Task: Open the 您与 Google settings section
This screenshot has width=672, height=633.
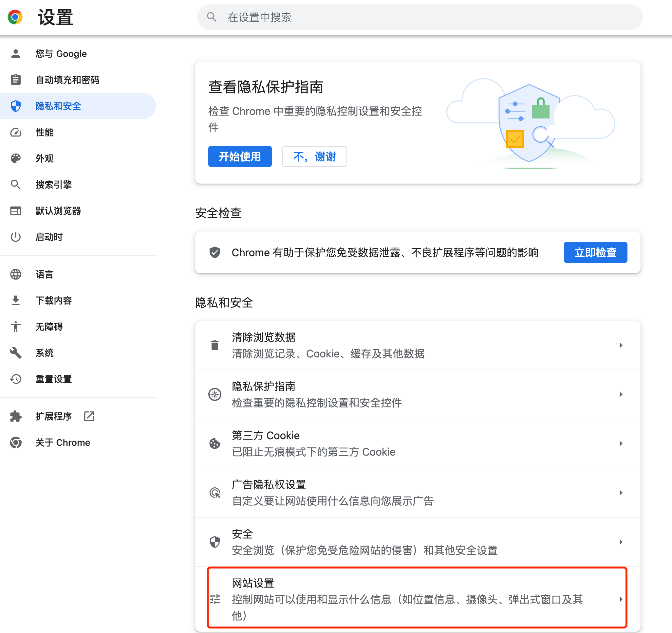Action: 78,54
